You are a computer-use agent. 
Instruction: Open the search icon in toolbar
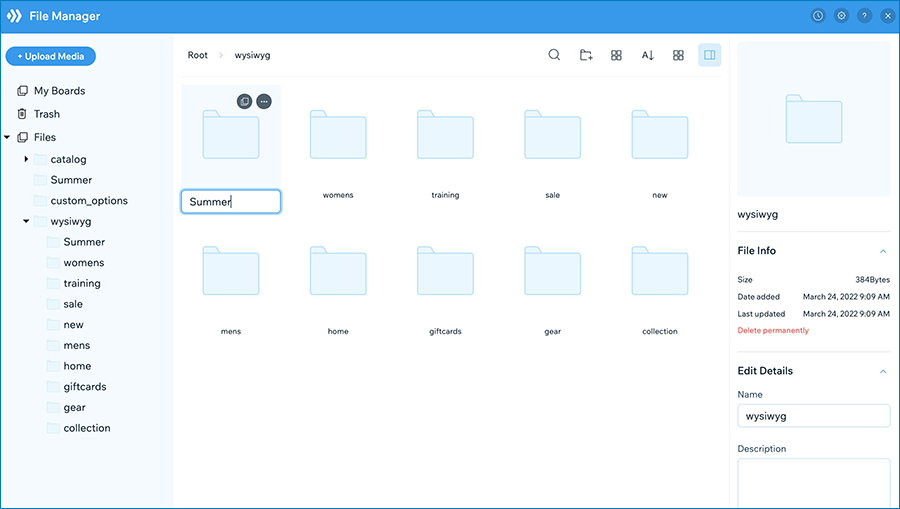point(554,55)
